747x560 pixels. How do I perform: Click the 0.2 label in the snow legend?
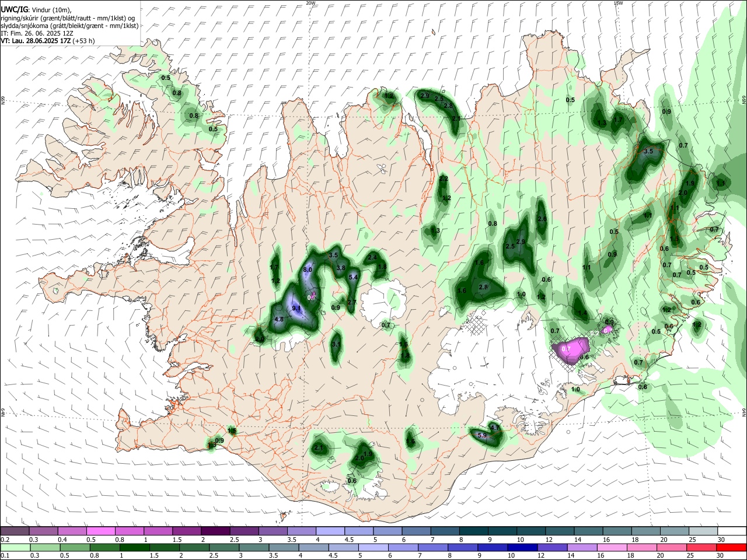click(4, 540)
